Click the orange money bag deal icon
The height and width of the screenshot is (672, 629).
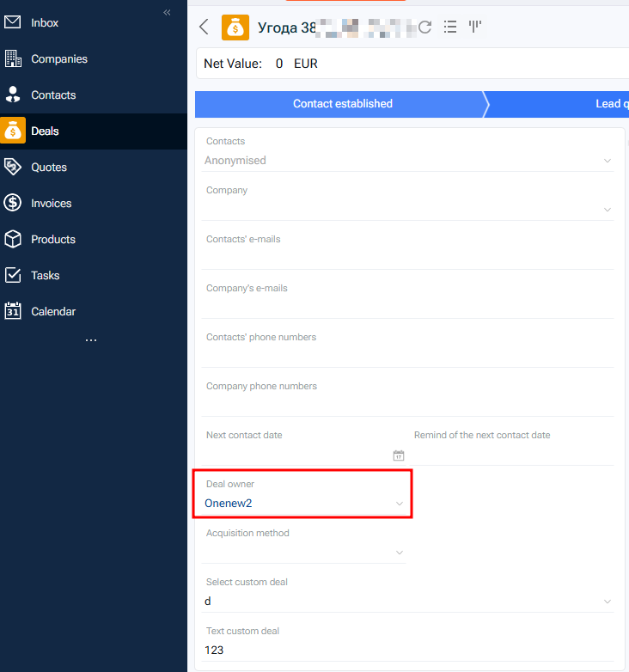(235, 27)
